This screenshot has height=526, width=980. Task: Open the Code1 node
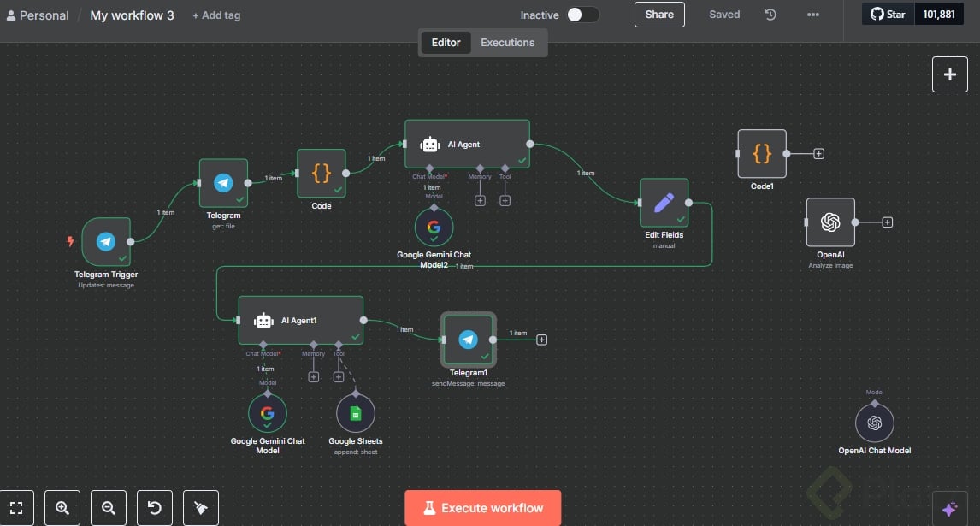(x=762, y=154)
